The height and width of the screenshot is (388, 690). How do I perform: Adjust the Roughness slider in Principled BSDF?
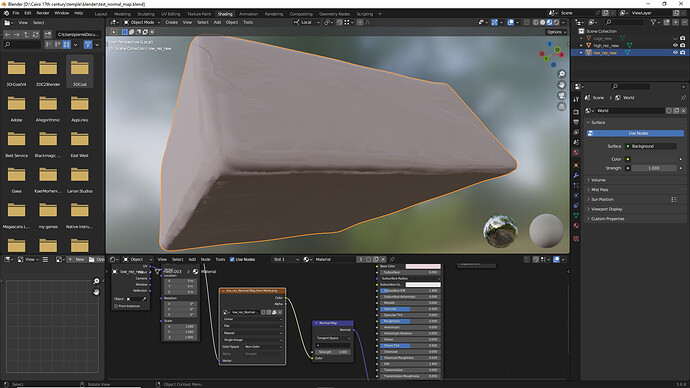tap(409, 321)
